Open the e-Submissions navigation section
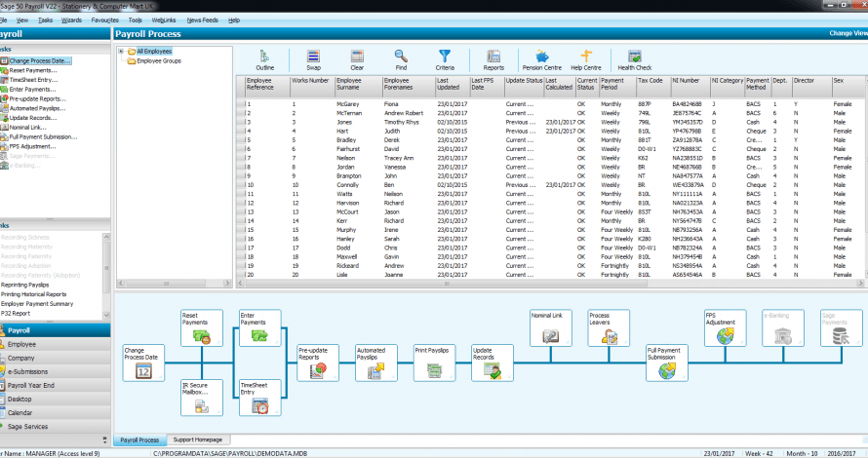Viewport: 868px width, 458px height. (x=55, y=371)
